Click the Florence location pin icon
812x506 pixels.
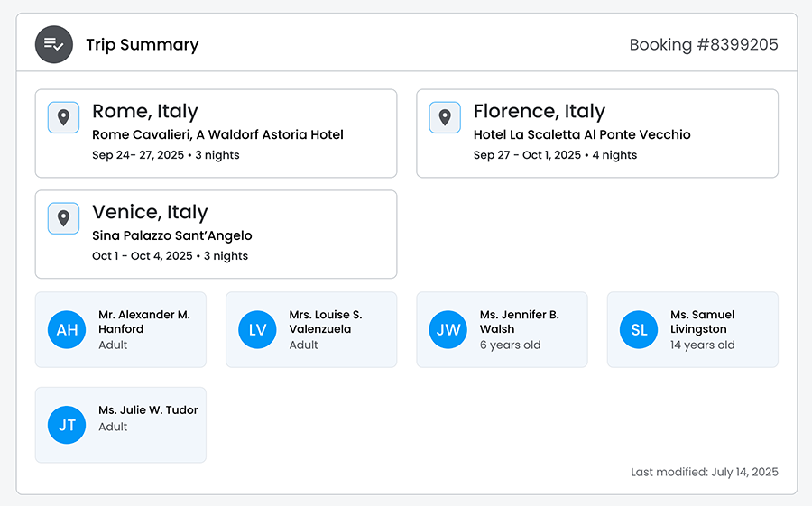pos(445,117)
